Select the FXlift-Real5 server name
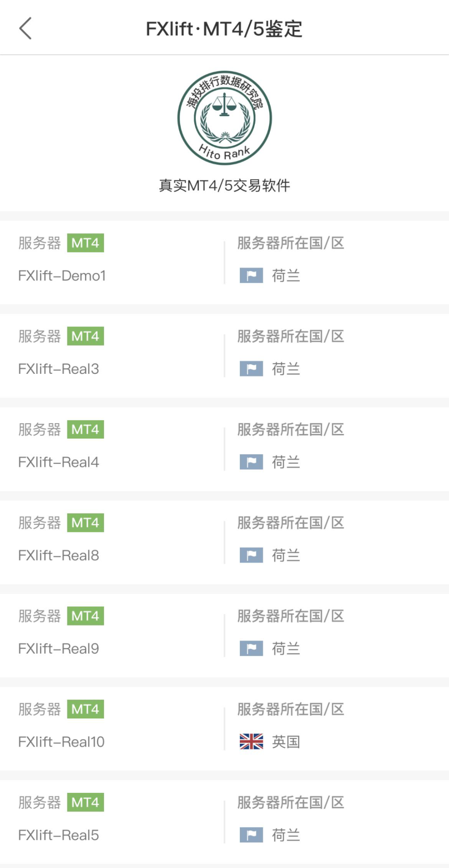 click(59, 835)
